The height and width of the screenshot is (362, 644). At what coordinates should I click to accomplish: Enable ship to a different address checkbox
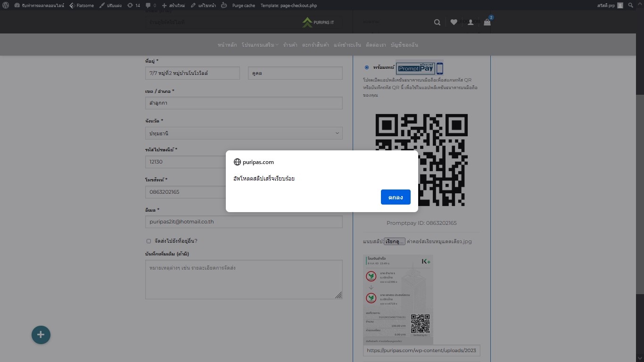(149, 241)
